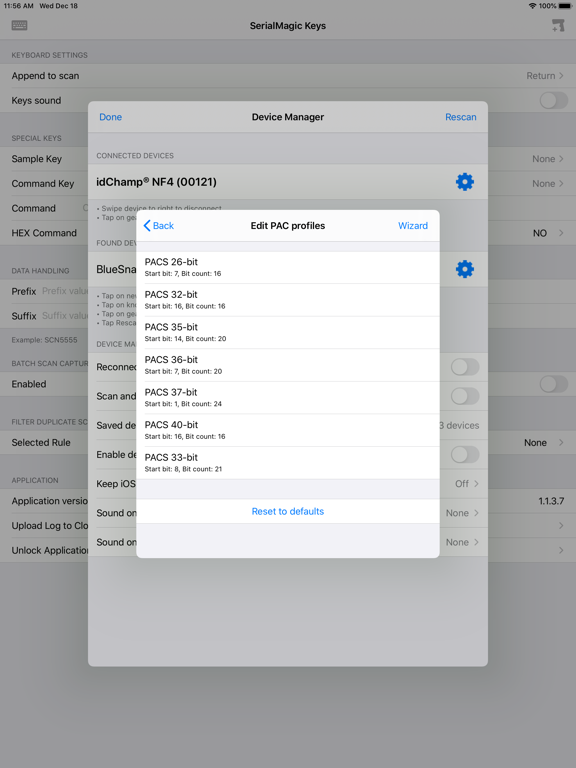576x768 pixels.
Task: Open Unlock Application row chevron
Action: [x=561, y=551]
